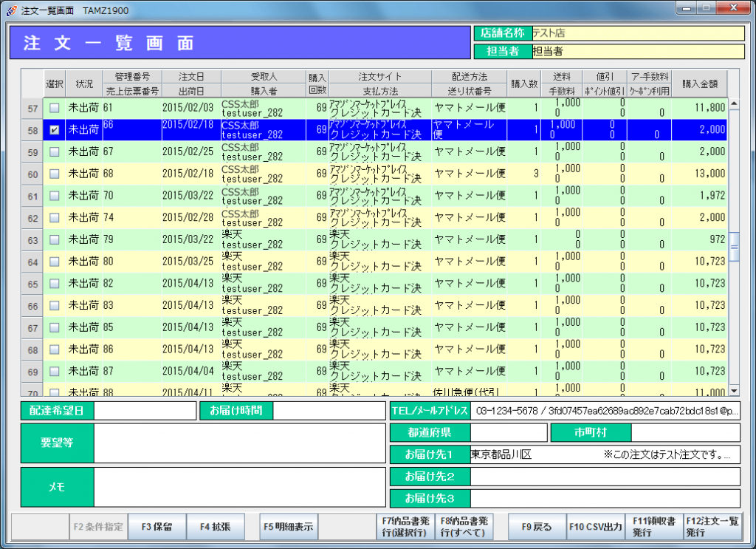Click into the メモ text field
Image resolution: width=756 pixels, height=549 pixels.
[x=239, y=487]
